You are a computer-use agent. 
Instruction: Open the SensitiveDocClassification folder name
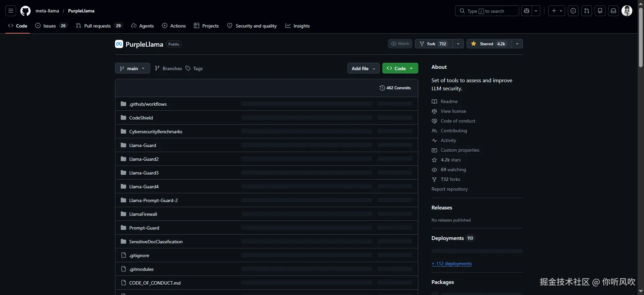[156, 242]
